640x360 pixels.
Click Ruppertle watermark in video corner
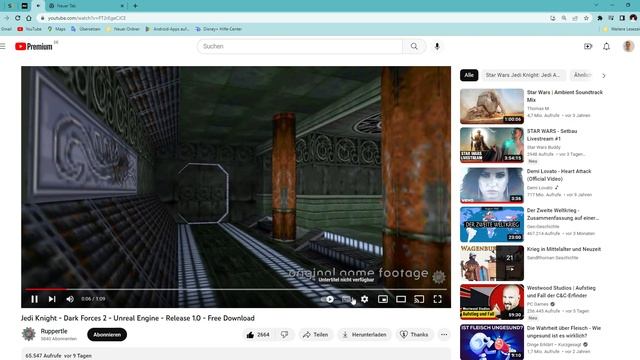coord(439,277)
